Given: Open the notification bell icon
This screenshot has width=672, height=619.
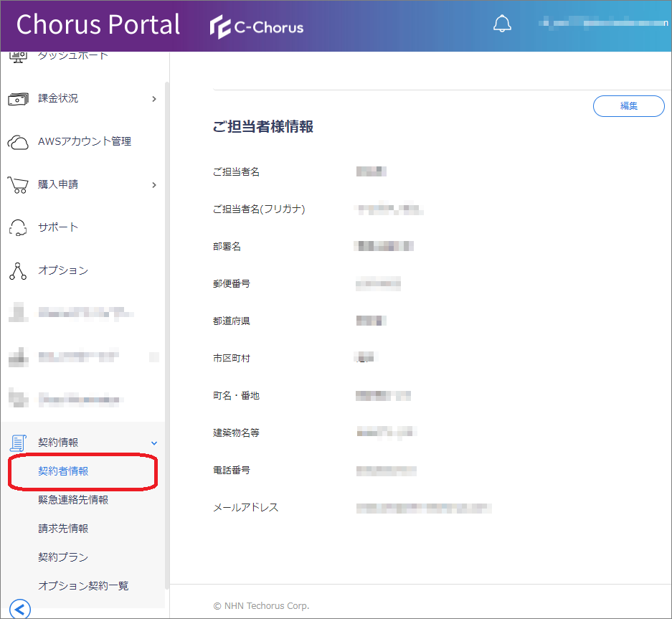Looking at the screenshot, I should (x=502, y=24).
